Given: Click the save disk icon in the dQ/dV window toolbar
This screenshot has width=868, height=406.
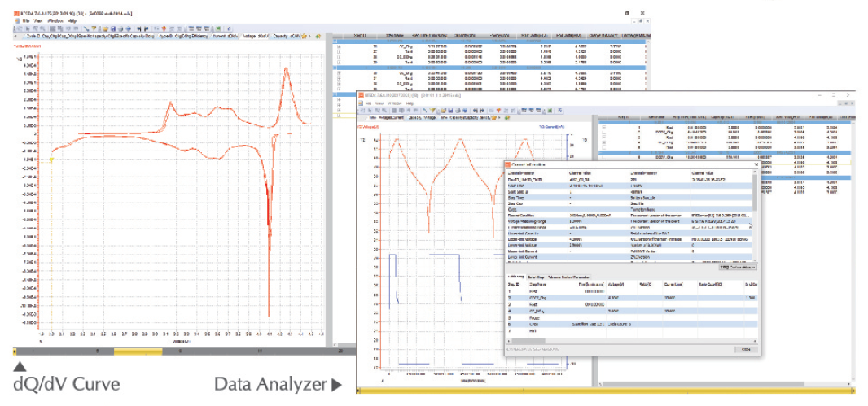Looking at the screenshot, I should 113,28.
